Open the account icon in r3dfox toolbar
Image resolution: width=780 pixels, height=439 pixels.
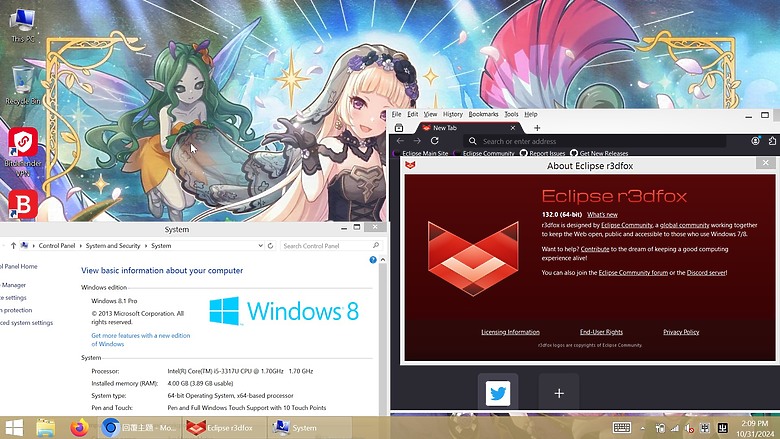point(755,141)
